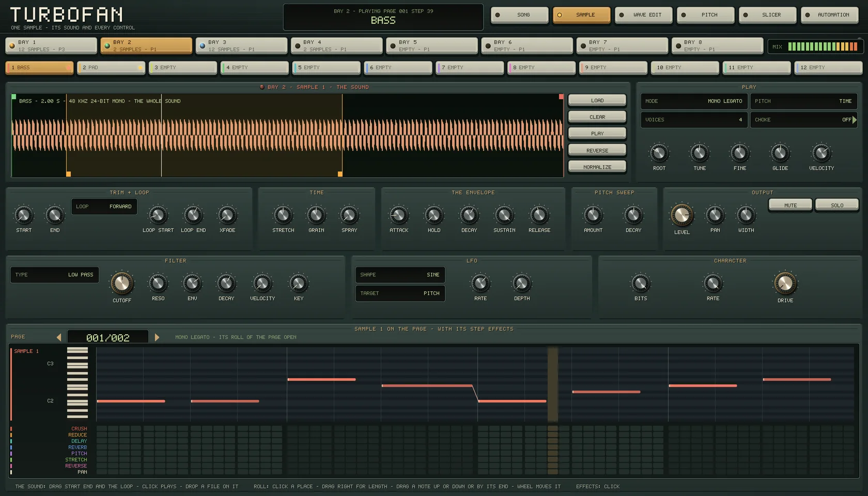The width and height of the screenshot is (868, 496).
Task: Click the character DRIVE knob
Action: click(x=785, y=283)
